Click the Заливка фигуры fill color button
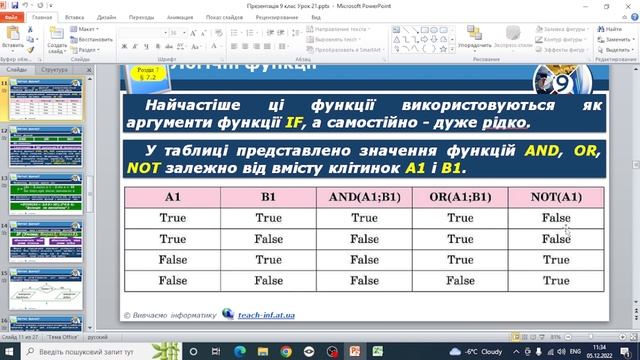This screenshot has height=360, width=640. point(562,29)
